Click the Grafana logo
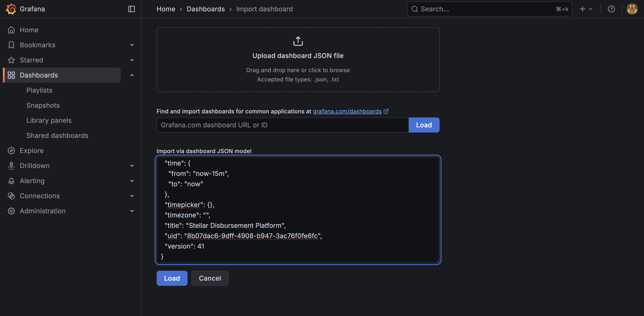Viewport: 644px width, 316px height. pos(11,9)
